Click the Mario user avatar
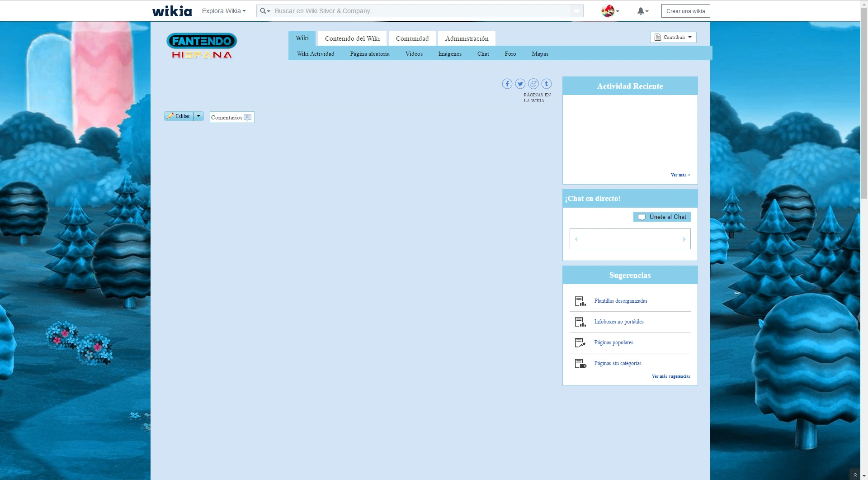 (608, 11)
